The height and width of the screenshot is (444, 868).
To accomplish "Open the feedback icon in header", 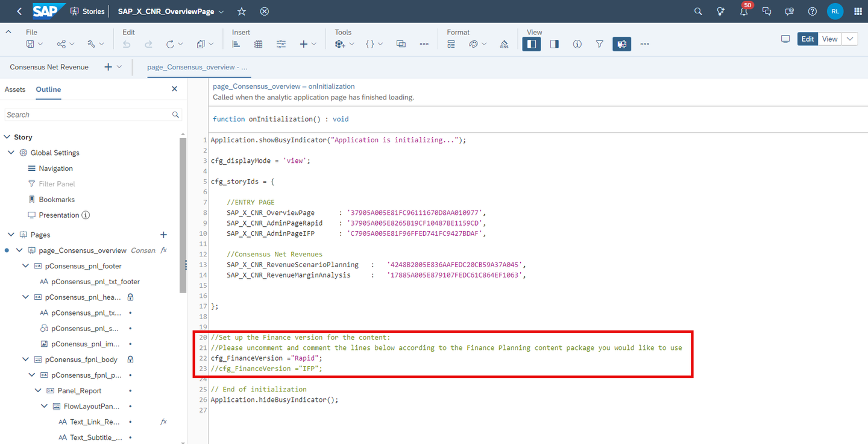I will (x=790, y=11).
